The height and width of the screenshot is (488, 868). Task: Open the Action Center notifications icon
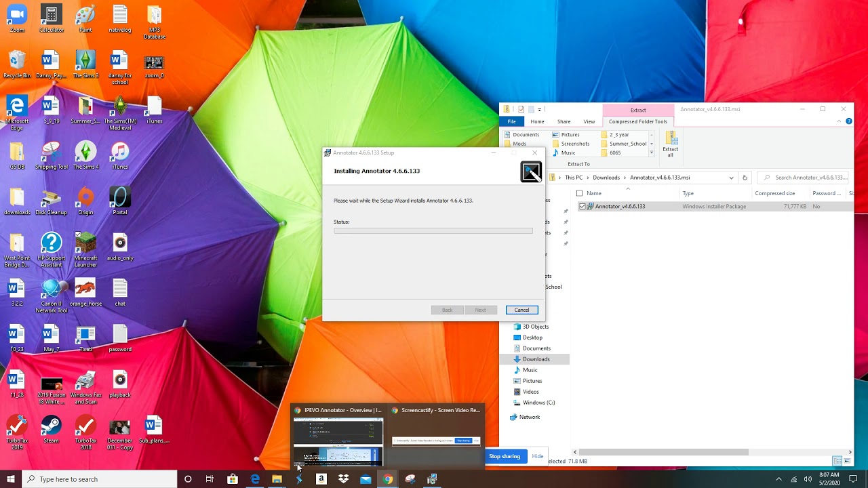pos(854,479)
